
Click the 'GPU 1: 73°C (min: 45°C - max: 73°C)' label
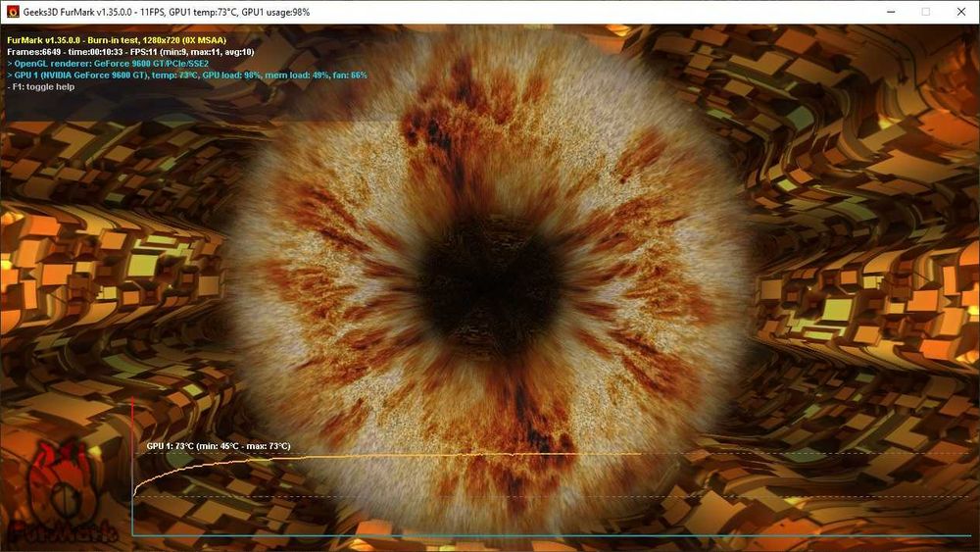[x=219, y=446]
